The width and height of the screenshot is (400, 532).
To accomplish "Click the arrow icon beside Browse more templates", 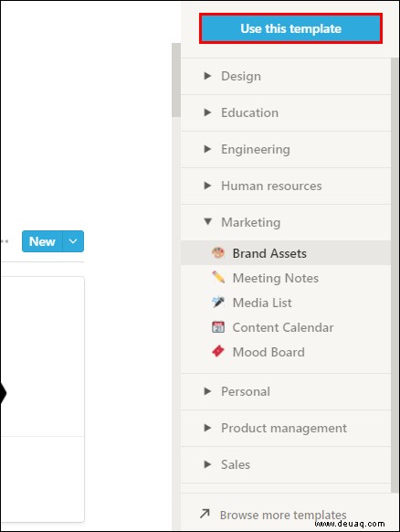I will 205,514.
